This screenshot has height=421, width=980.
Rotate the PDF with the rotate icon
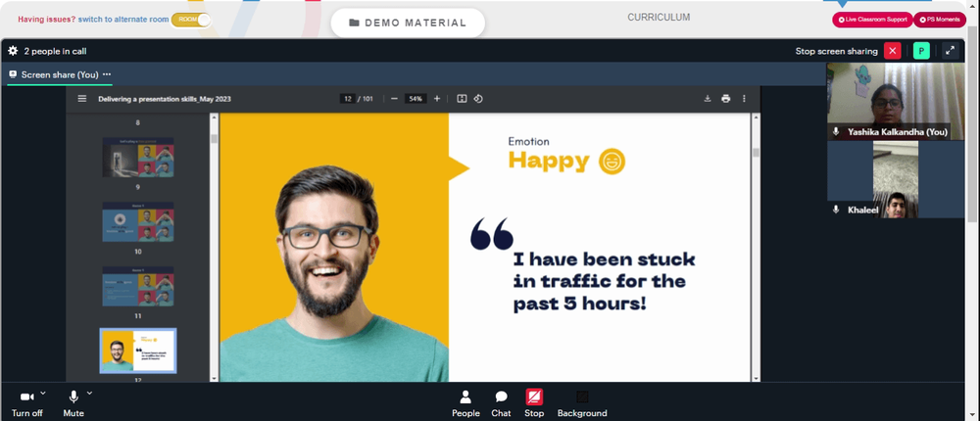(478, 99)
